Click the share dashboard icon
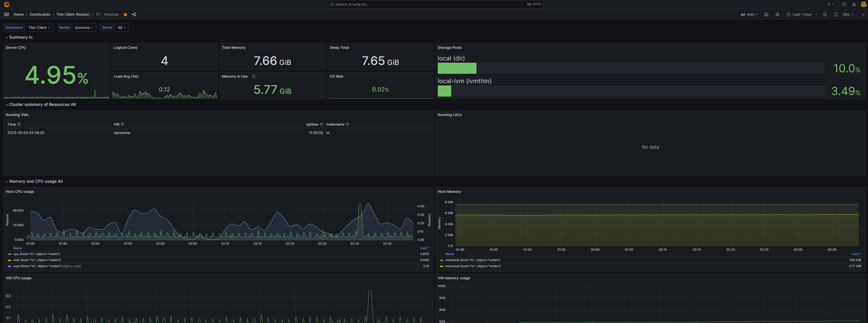This screenshot has height=323, width=868. 134,14
